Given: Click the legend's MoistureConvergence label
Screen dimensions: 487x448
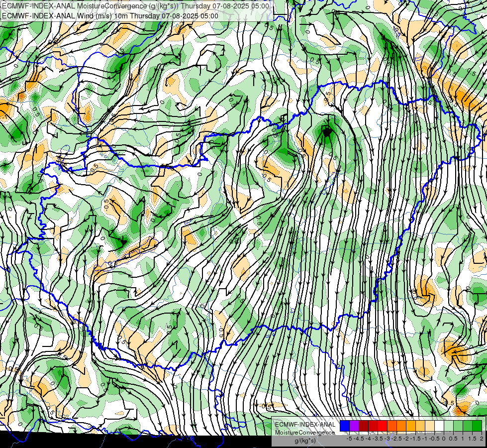Looking at the screenshot, I should pyautogui.click(x=305, y=433).
